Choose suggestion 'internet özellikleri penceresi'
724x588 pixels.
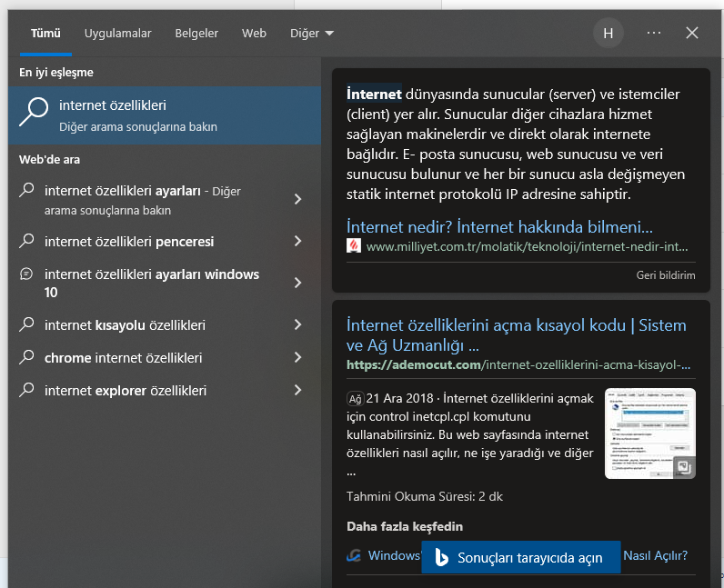point(129,242)
